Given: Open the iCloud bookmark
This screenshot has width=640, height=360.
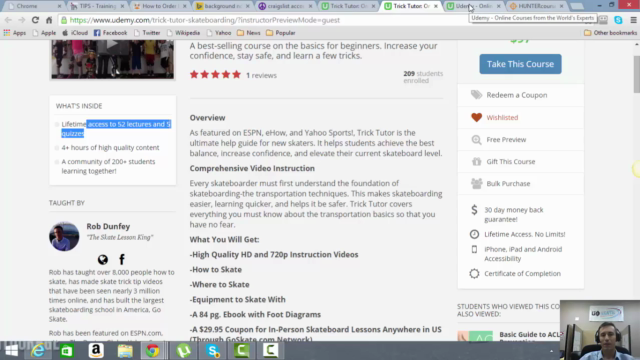Looking at the screenshot, I should pos(75,33).
